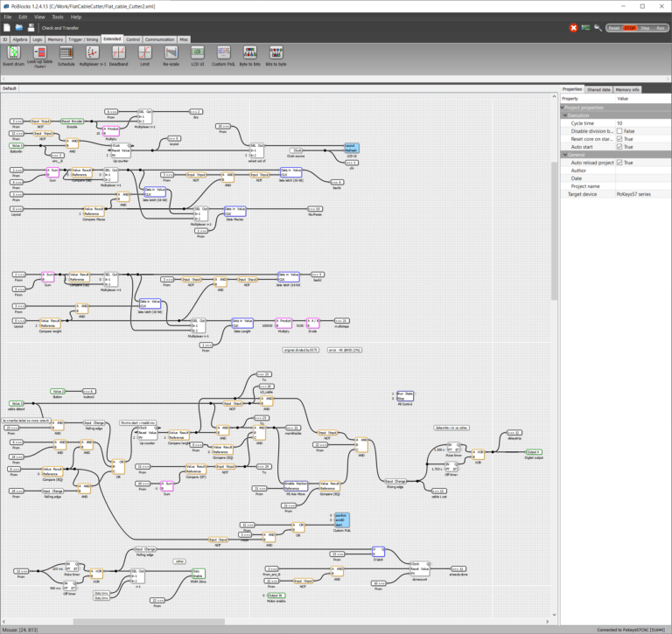
Task: Uncheck the Auto start checkbox
Action: click(x=619, y=146)
